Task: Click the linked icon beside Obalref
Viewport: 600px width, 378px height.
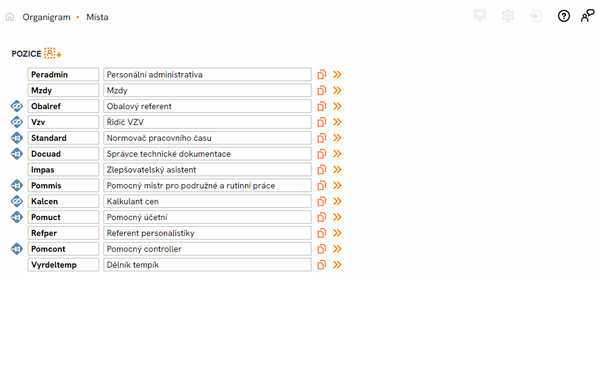Action: [x=16, y=106]
